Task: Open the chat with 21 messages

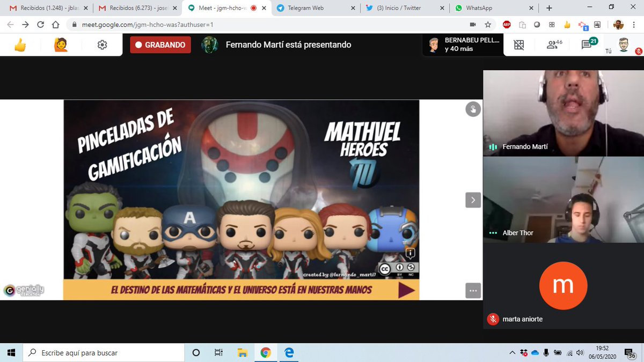Action: click(x=589, y=45)
